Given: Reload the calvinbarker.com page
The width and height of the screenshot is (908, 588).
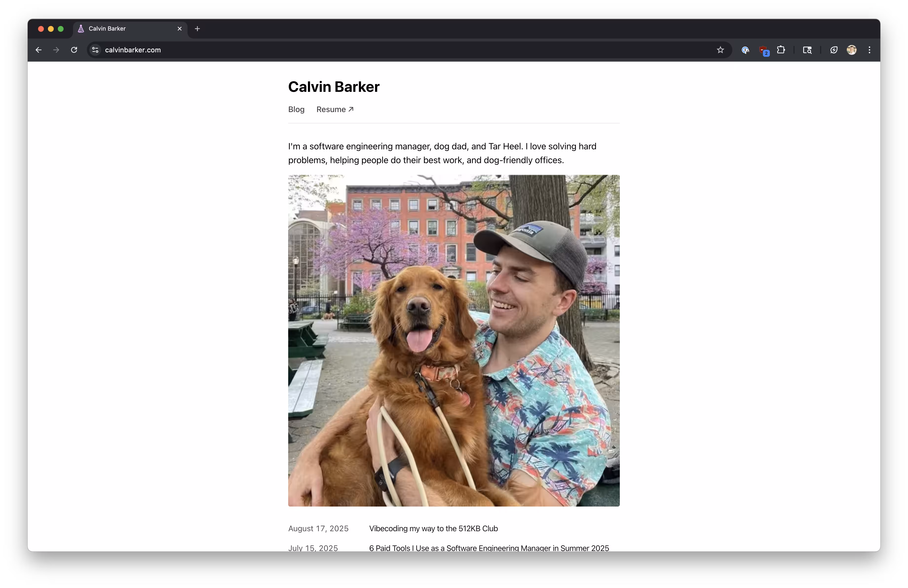Looking at the screenshot, I should [74, 50].
